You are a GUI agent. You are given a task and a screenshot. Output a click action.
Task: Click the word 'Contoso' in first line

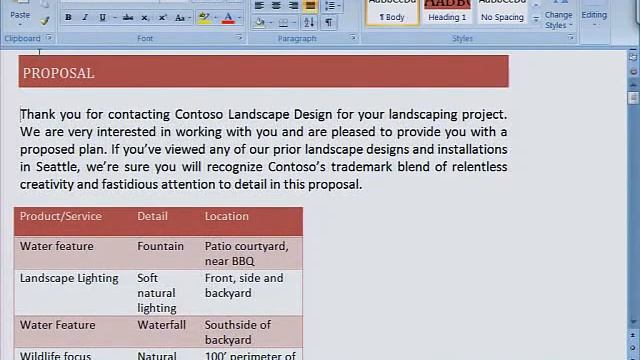point(199,114)
